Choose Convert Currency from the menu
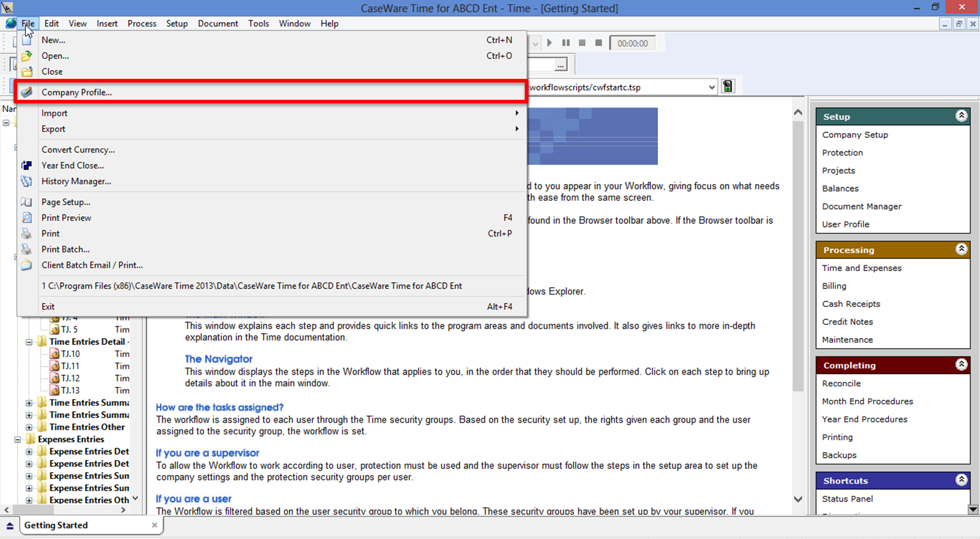Image resolution: width=980 pixels, height=539 pixels. (78, 150)
